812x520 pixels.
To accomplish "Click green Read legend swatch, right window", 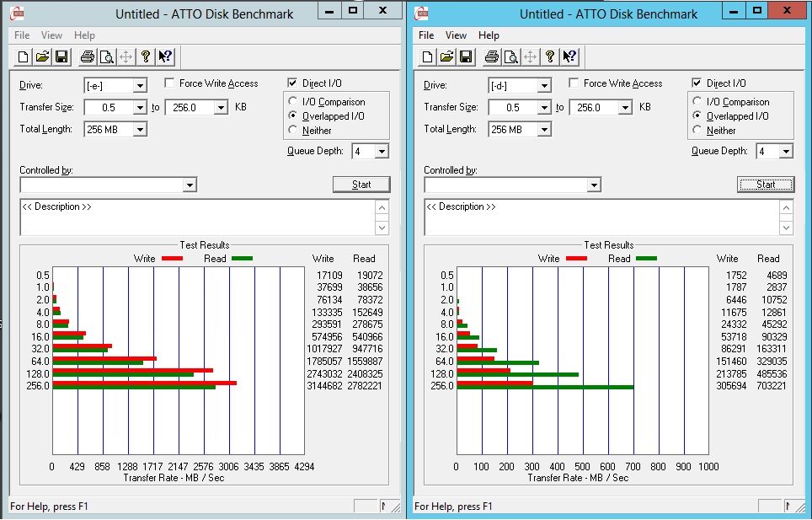I will pos(646,258).
